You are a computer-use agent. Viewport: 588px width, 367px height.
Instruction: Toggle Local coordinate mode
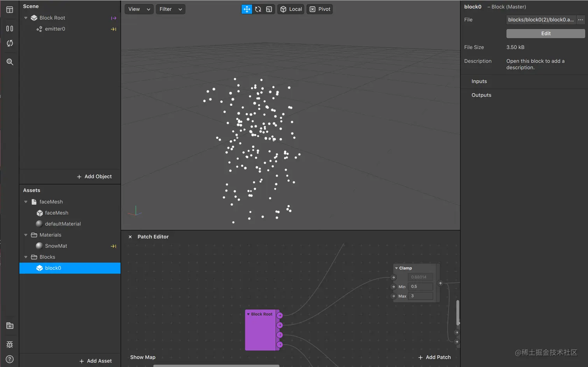click(291, 9)
